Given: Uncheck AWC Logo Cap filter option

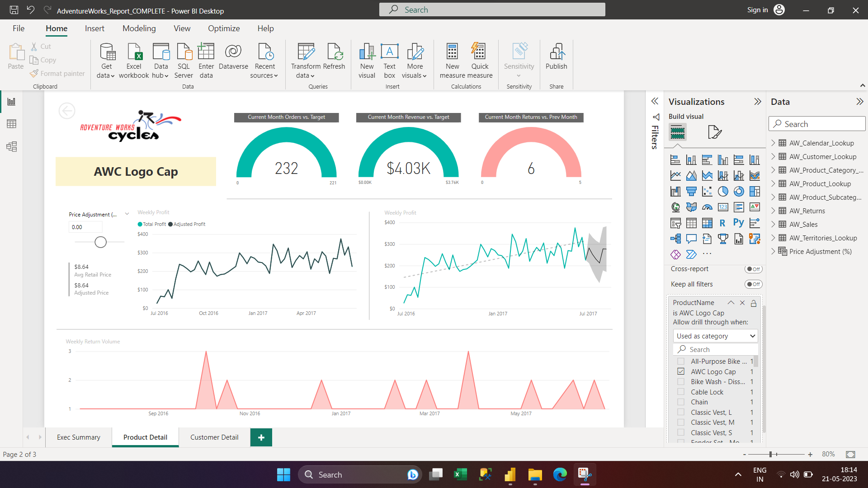Looking at the screenshot, I should [681, 371].
